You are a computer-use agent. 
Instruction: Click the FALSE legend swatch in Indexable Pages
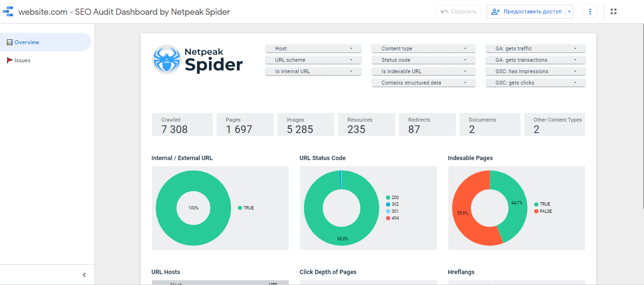click(536, 211)
